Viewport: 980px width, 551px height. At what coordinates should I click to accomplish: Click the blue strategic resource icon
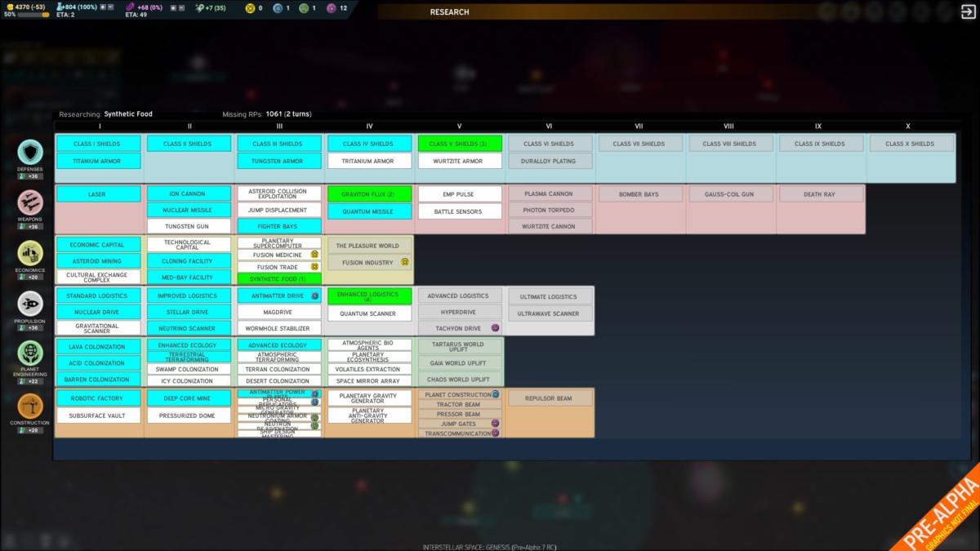[x=277, y=8]
